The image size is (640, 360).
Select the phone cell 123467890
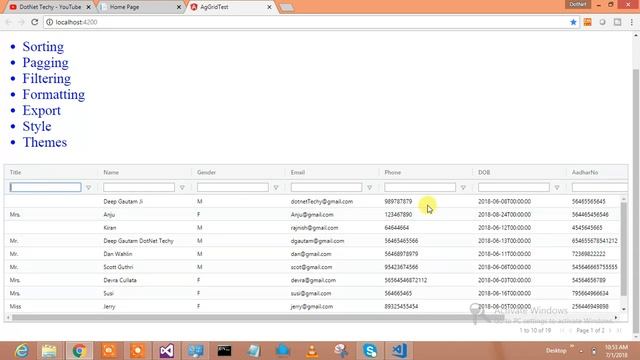point(398,214)
